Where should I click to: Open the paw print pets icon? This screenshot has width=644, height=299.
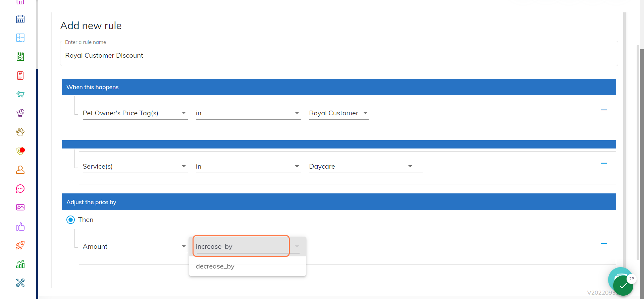pos(20,132)
